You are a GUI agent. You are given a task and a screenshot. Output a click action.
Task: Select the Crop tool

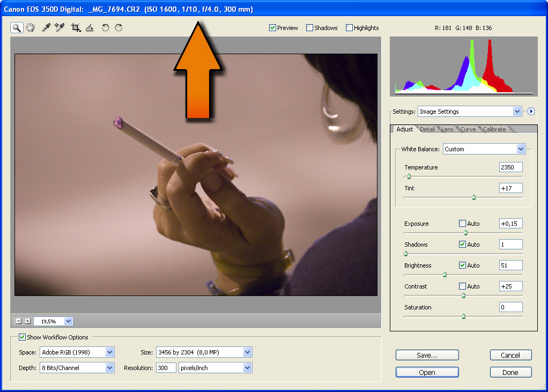[76, 27]
